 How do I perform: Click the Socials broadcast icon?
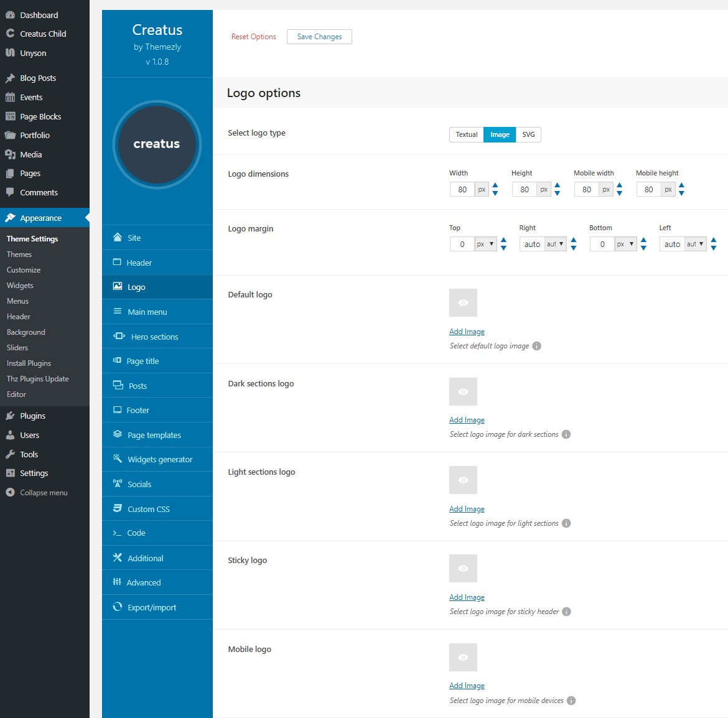pos(117,483)
